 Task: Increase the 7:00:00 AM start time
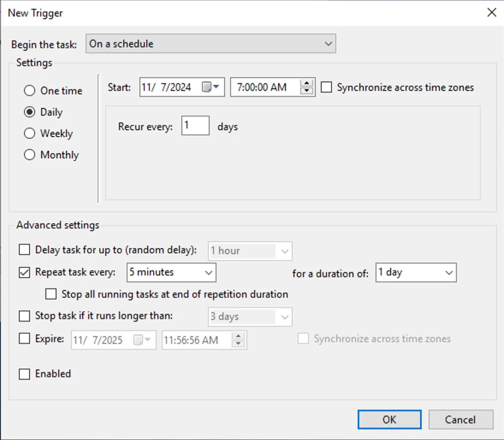pos(307,83)
